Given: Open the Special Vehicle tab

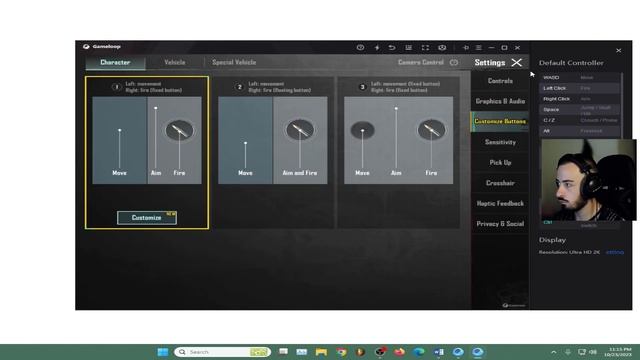Looking at the screenshot, I should (234, 62).
